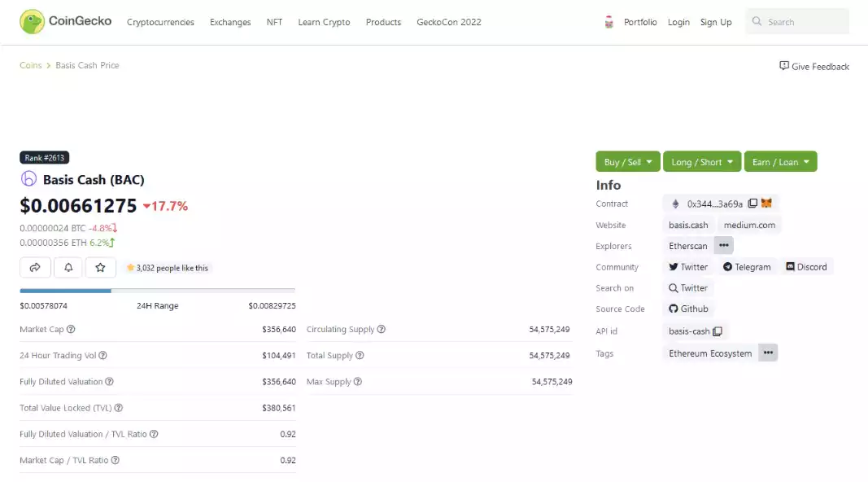Click the yellow star by people like this
Viewport: 868px width, 482px height.
click(131, 268)
